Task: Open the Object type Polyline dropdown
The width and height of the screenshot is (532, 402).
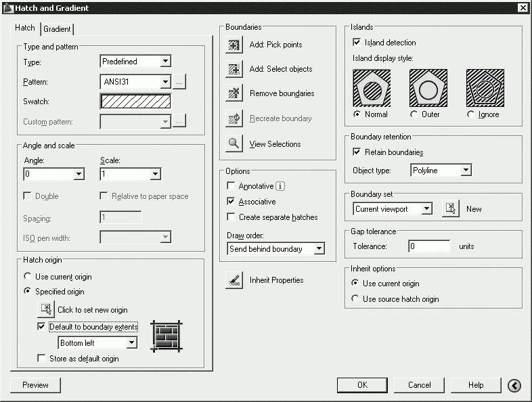Action: point(441,170)
